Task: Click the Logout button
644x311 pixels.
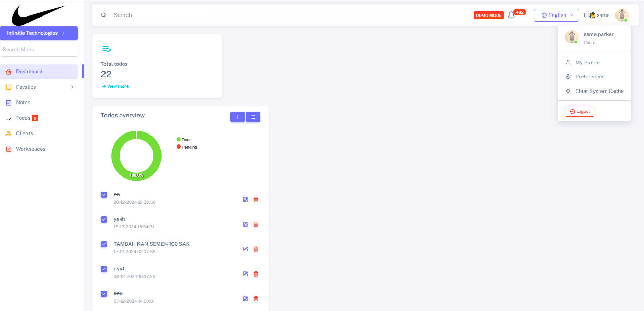Action: (579, 111)
